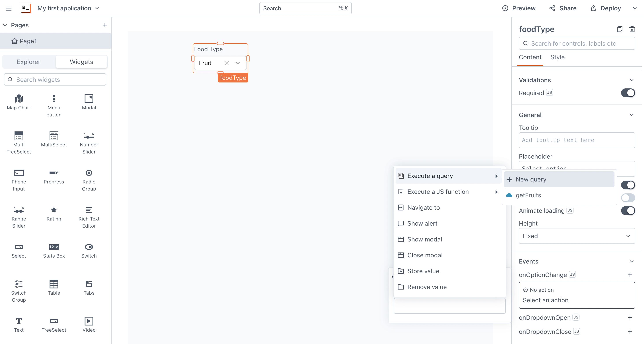The height and width of the screenshot is (344, 644).
Task: Select the getFruits query
Action: pos(559,195)
